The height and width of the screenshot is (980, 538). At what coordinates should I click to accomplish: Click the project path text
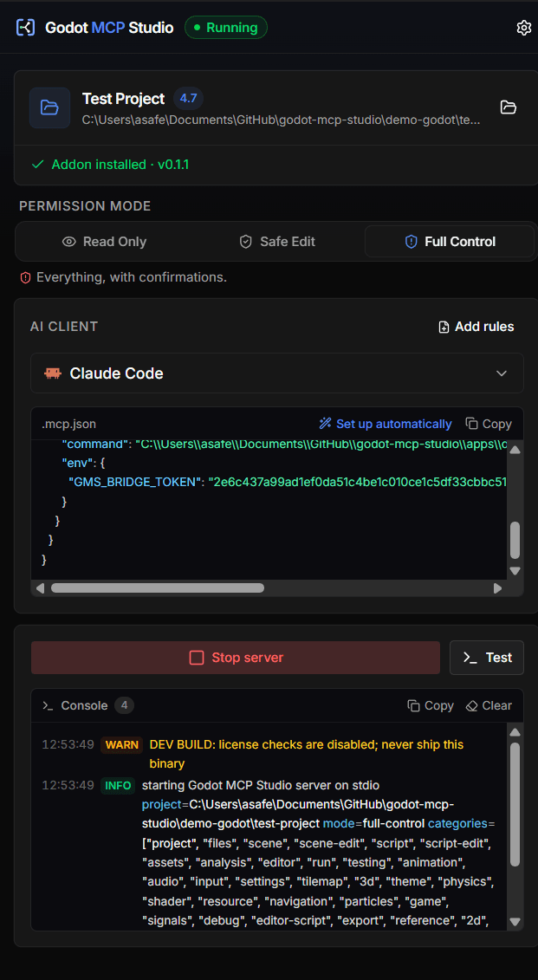pos(282,120)
